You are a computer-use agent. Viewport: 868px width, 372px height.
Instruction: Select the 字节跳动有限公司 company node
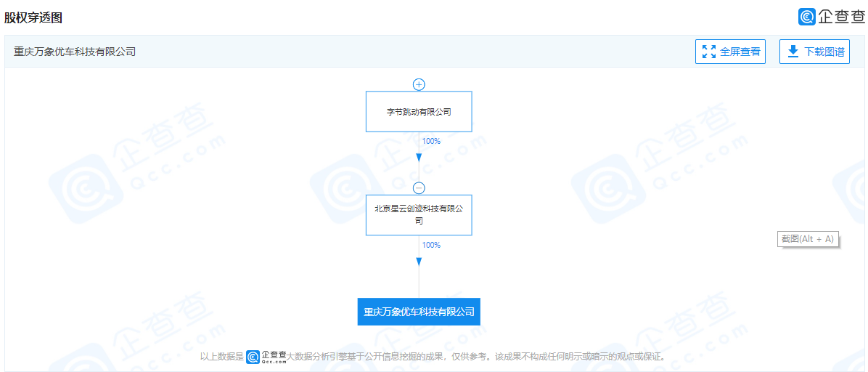click(419, 111)
